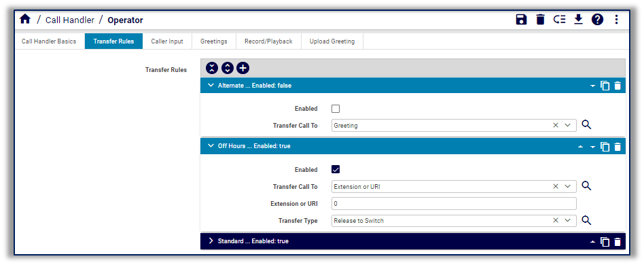The height and width of the screenshot is (265, 644).
Task: Click Operator breadcrumb text
Action: 125,20
